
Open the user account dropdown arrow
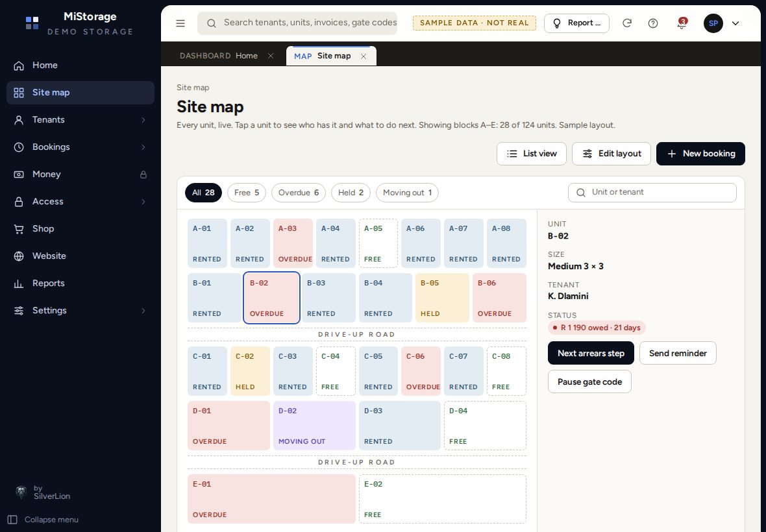pos(735,23)
